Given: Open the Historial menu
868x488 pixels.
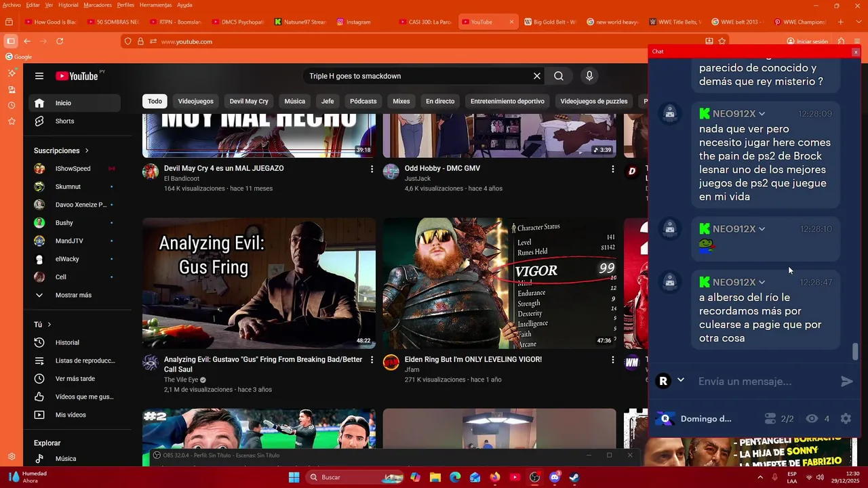Looking at the screenshot, I should [68, 5].
